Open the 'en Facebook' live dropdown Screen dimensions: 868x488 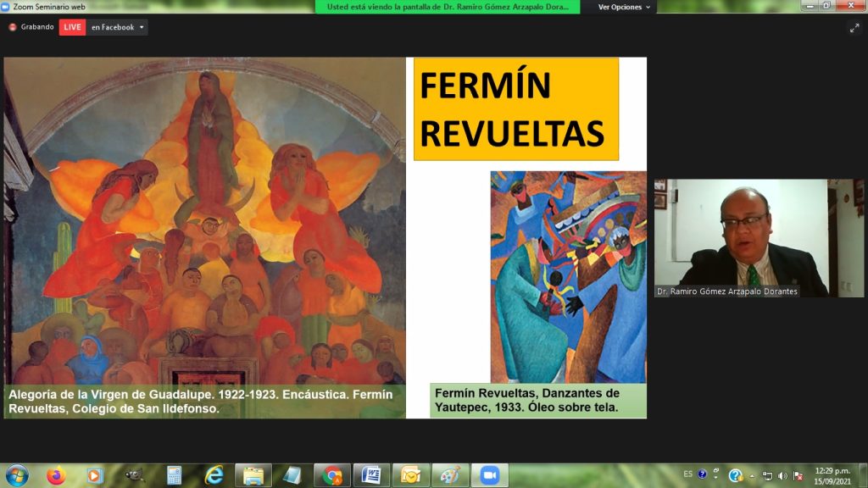[x=117, y=27]
